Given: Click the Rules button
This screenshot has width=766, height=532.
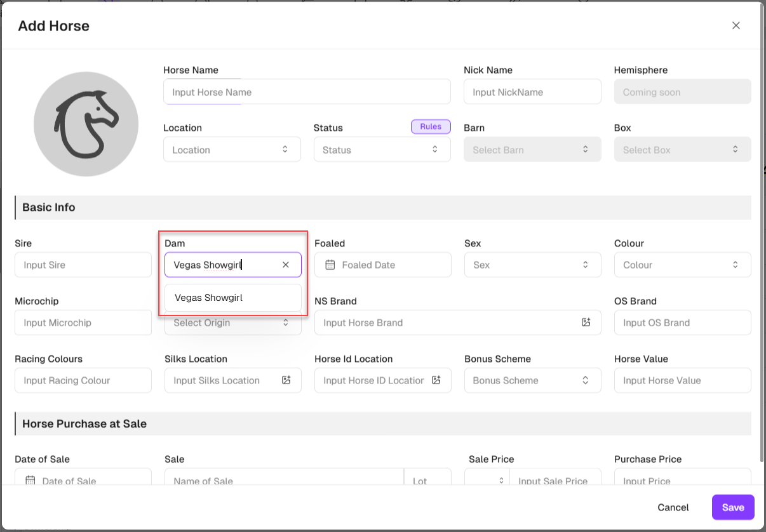Looking at the screenshot, I should click(431, 127).
